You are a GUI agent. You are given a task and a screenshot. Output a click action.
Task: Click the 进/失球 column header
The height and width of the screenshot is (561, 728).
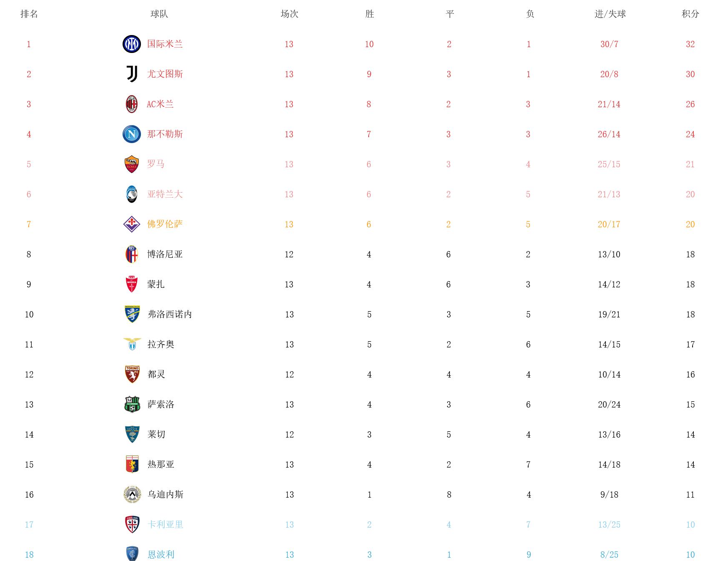tap(610, 14)
